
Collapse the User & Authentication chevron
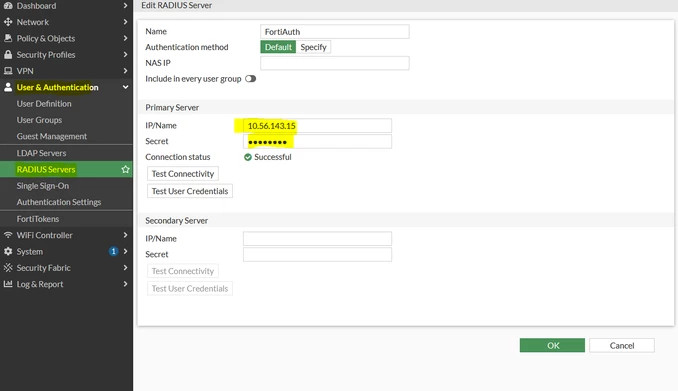(125, 87)
